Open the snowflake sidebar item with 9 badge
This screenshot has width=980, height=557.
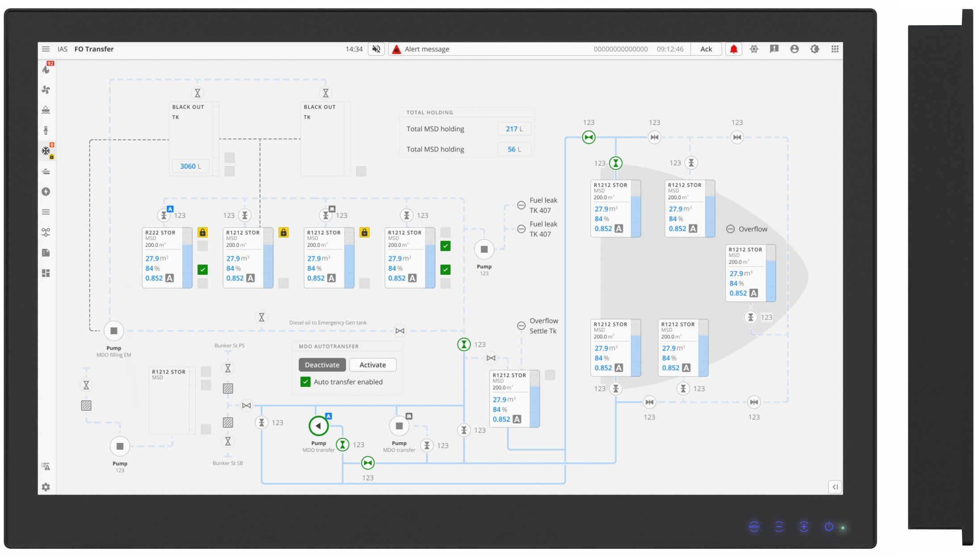(x=46, y=151)
